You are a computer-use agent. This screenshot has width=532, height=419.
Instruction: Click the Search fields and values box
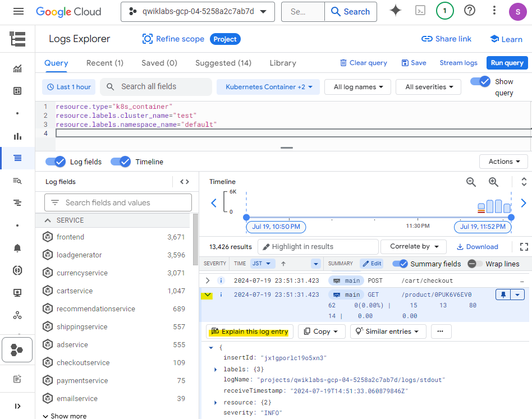(118, 202)
